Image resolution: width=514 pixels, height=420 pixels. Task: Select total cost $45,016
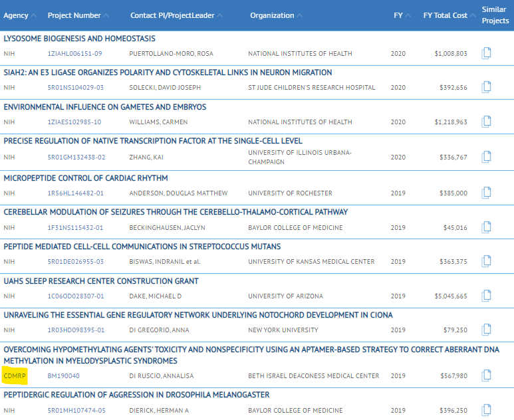tap(455, 228)
